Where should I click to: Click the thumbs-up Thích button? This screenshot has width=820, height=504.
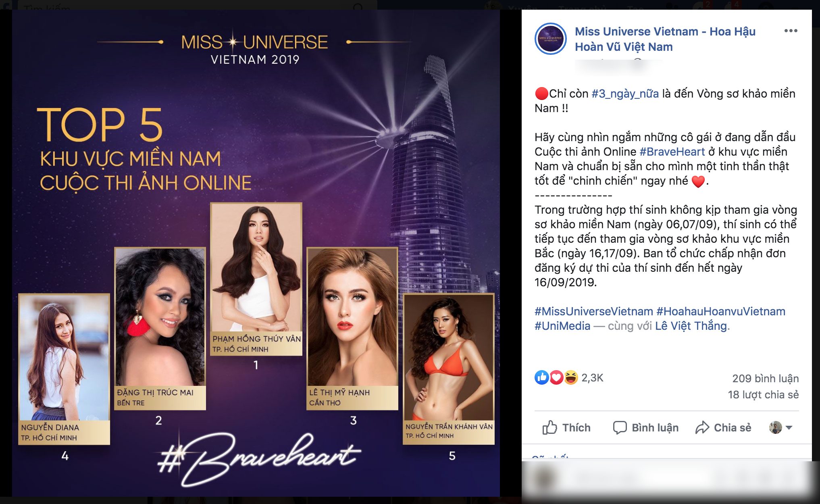[566, 427]
